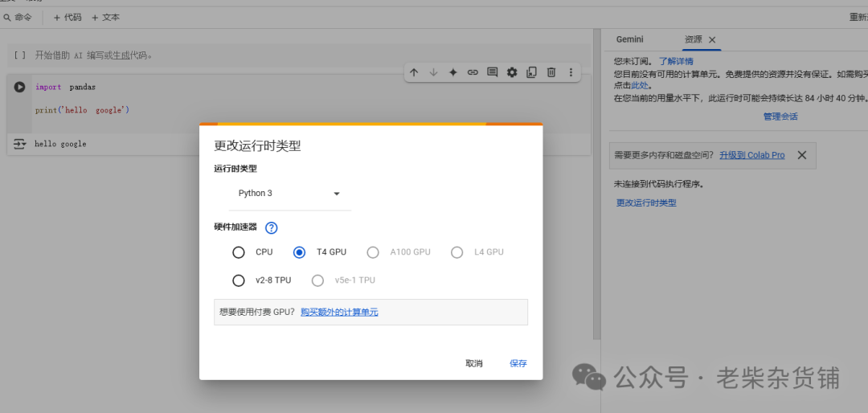Select the v2-8 TPU radio button
The image size is (868, 413).
(x=239, y=280)
